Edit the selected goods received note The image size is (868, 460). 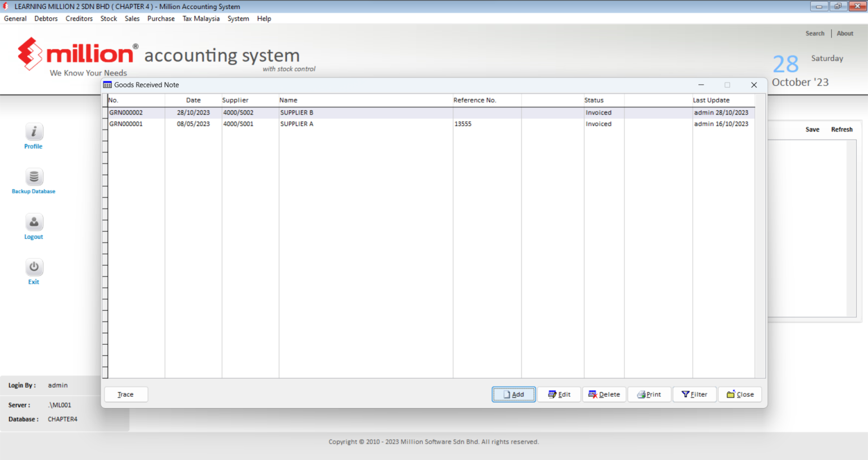559,394
